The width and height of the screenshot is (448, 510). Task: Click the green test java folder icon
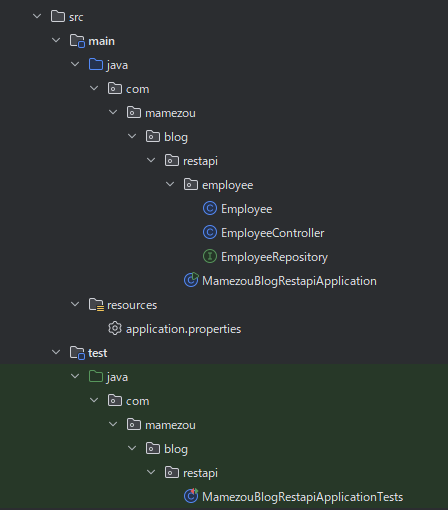tap(96, 376)
